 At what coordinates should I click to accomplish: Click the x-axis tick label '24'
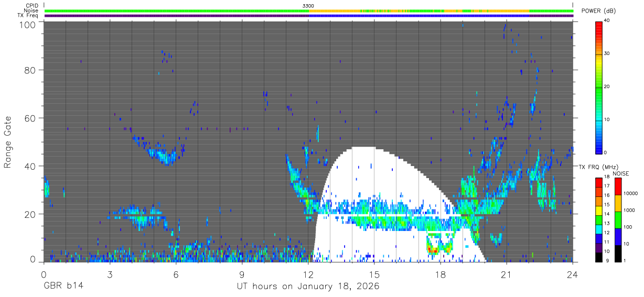click(572, 275)
